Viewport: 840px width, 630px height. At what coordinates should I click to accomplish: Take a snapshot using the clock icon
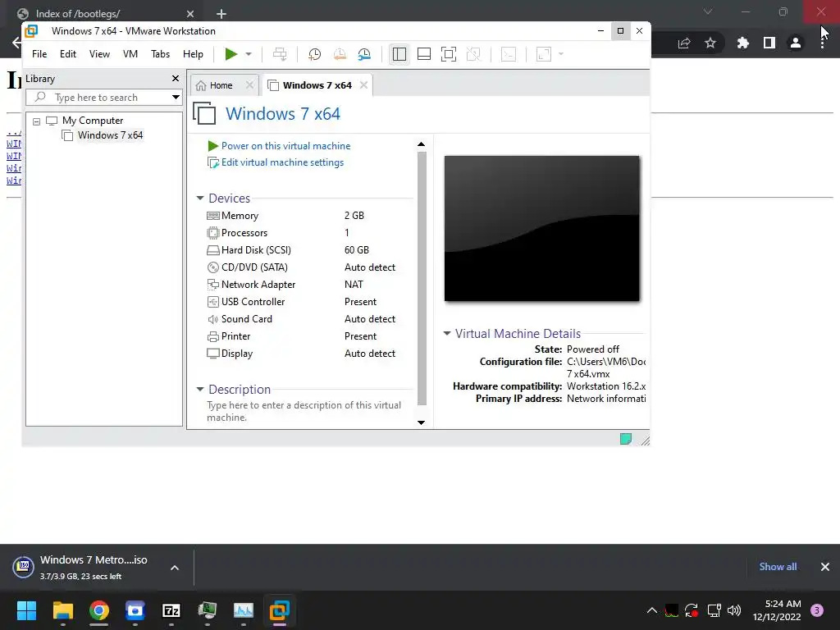[x=314, y=54]
